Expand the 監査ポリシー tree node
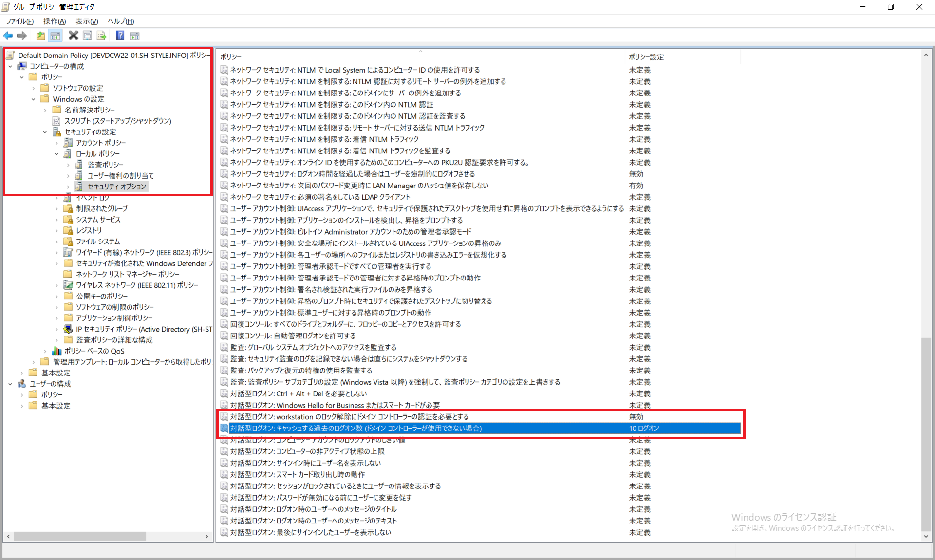Screen dimensions: 935x560 point(68,165)
